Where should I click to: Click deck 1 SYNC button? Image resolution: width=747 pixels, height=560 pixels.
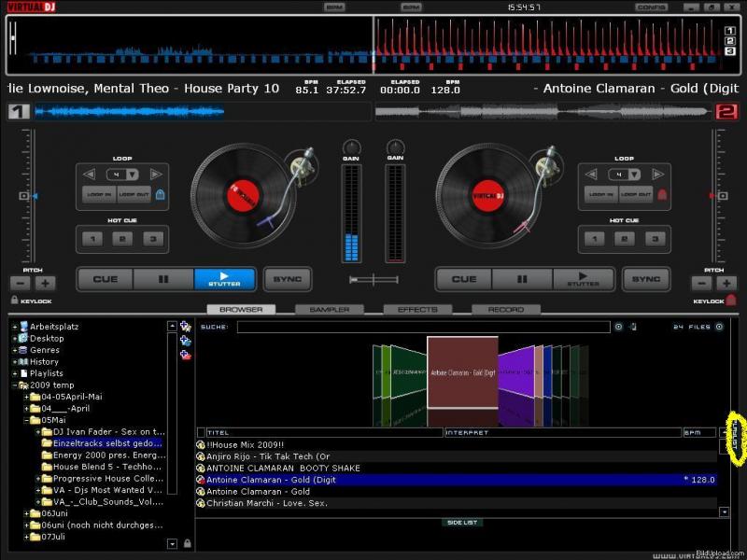point(288,279)
